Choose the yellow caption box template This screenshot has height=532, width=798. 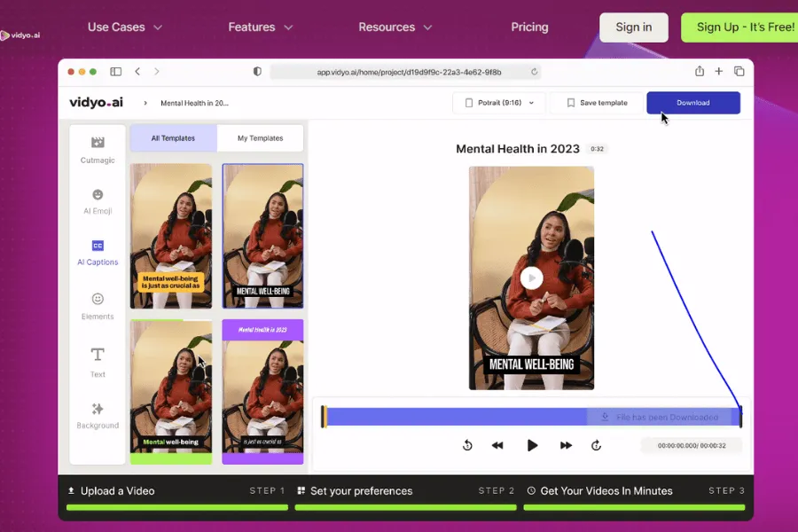point(171,236)
